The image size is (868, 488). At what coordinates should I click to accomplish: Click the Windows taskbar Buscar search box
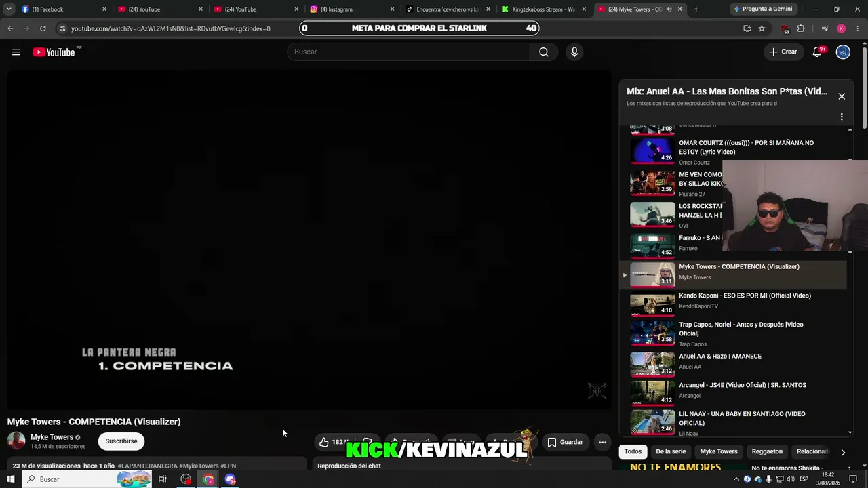88,479
